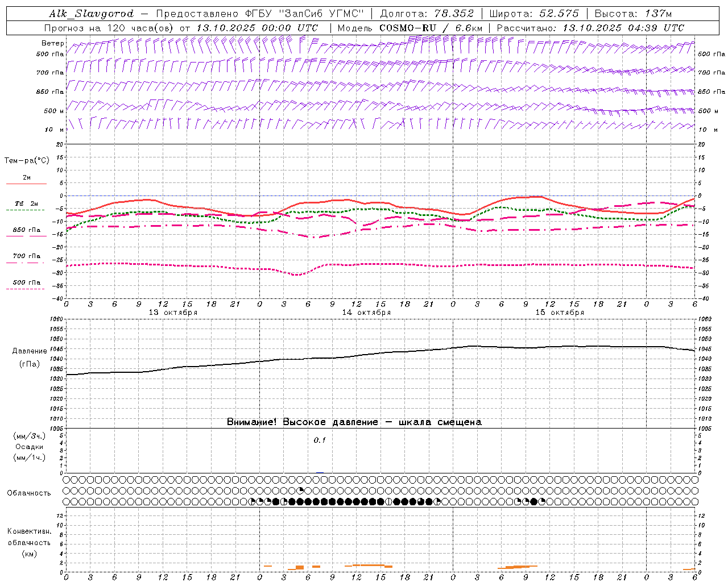
Task: Click the Конвективн. panel label
Action: pos(29,531)
